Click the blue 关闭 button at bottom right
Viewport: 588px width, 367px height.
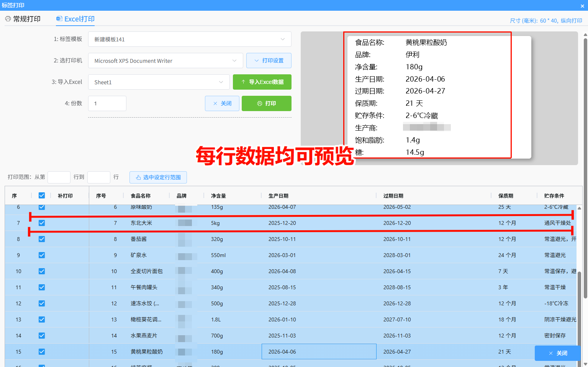tap(557, 353)
